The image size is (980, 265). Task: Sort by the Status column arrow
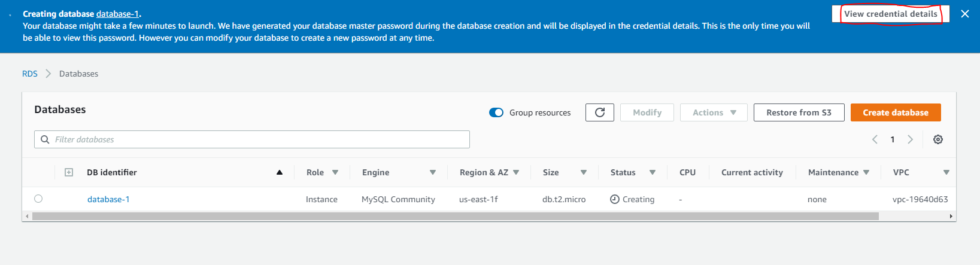(652, 172)
